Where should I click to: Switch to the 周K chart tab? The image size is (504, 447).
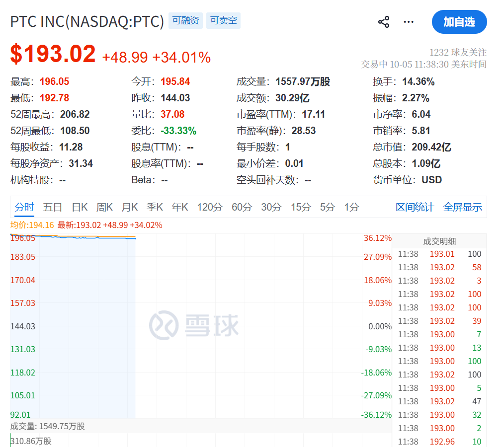point(104,207)
